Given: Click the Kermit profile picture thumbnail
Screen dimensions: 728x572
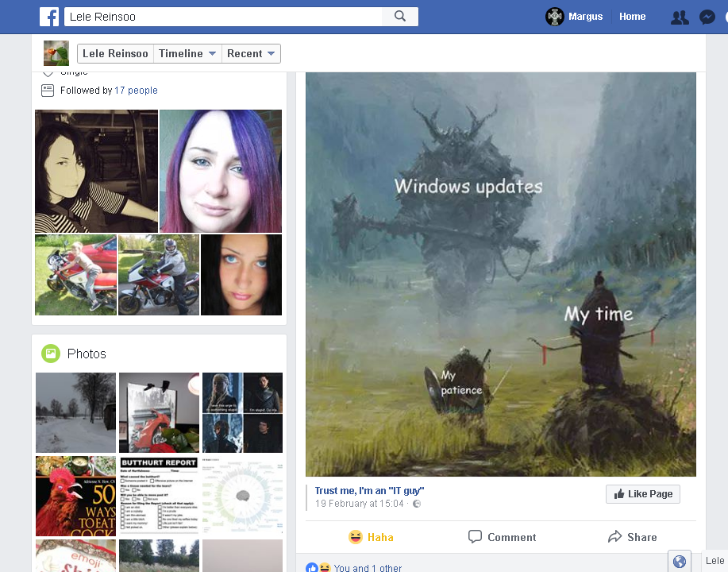Looking at the screenshot, I should click(x=56, y=53).
